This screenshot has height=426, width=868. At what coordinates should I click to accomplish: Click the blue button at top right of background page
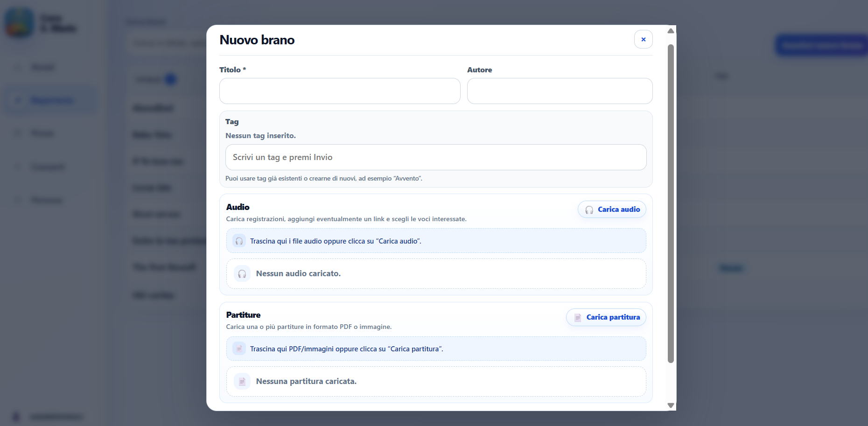pos(821,45)
